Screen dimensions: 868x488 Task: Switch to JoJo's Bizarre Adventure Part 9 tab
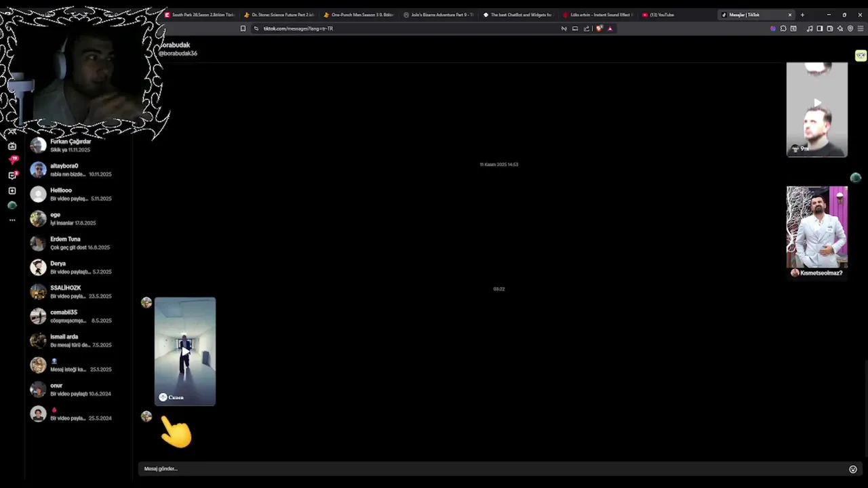coord(439,15)
